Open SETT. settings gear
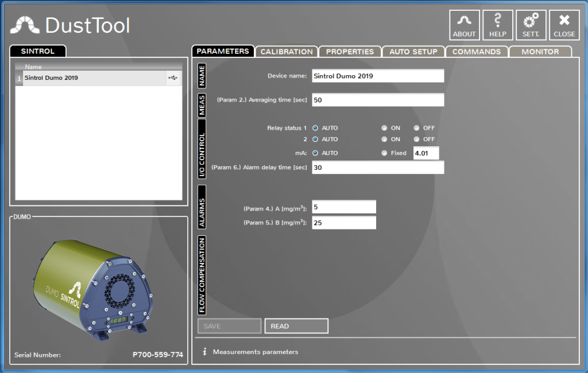 click(531, 25)
